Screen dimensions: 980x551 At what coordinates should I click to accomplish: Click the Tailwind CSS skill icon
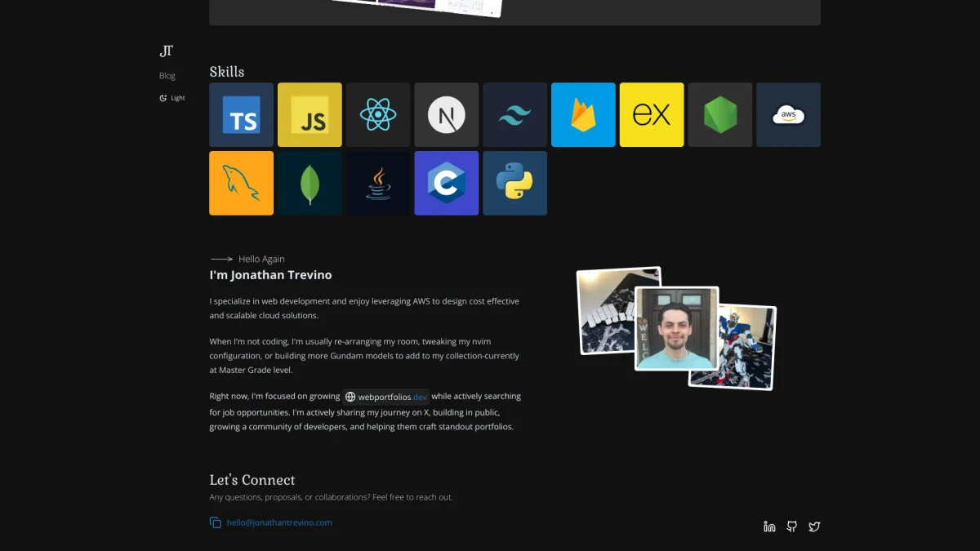pos(514,114)
